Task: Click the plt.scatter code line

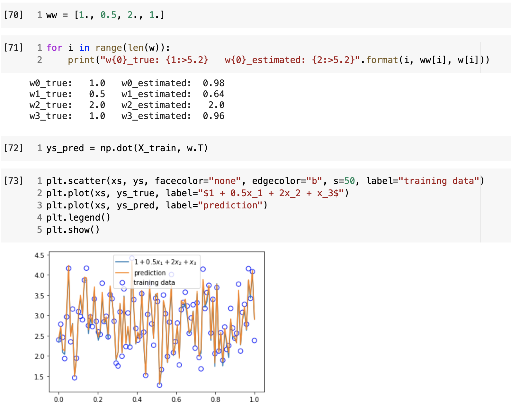Action: (265, 181)
